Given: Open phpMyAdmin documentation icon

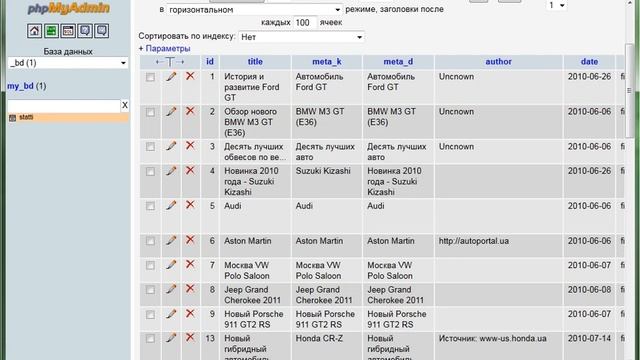Looking at the screenshot, I should click(85, 31).
